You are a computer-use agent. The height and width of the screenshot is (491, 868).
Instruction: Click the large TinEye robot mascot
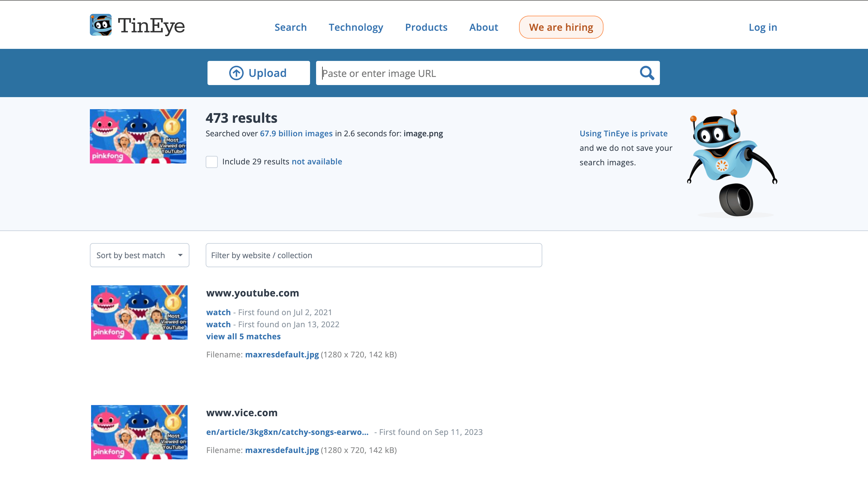[x=732, y=163]
